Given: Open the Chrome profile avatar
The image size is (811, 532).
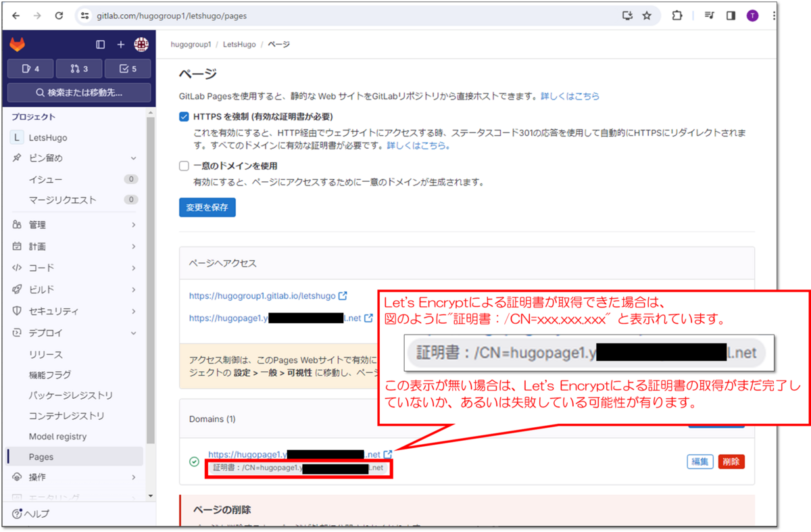Looking at the screenshot, I should [752, 15].
